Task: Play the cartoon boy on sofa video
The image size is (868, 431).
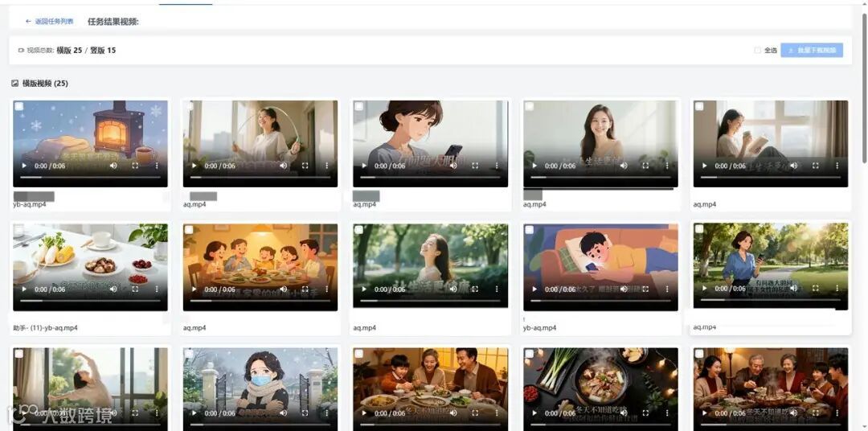Action: point(534,289)
